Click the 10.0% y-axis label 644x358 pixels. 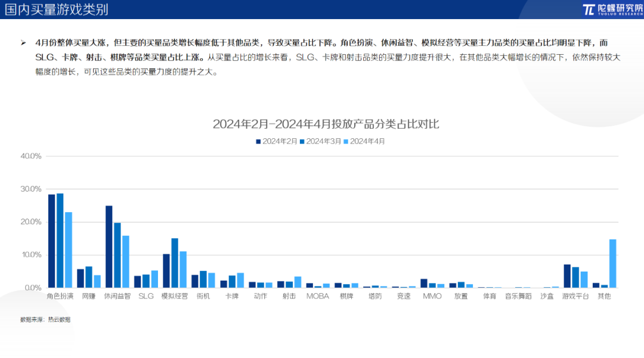pos(31,255)
